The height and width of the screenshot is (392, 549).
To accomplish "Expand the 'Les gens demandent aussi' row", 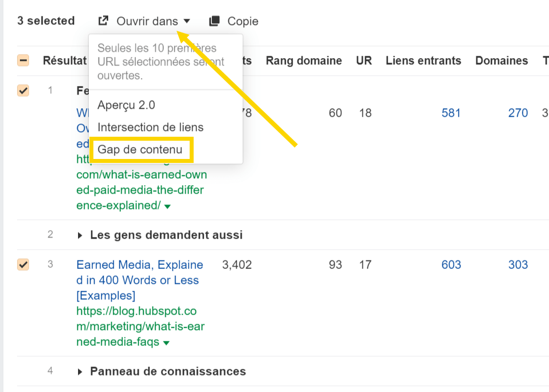I will [81, 234].
